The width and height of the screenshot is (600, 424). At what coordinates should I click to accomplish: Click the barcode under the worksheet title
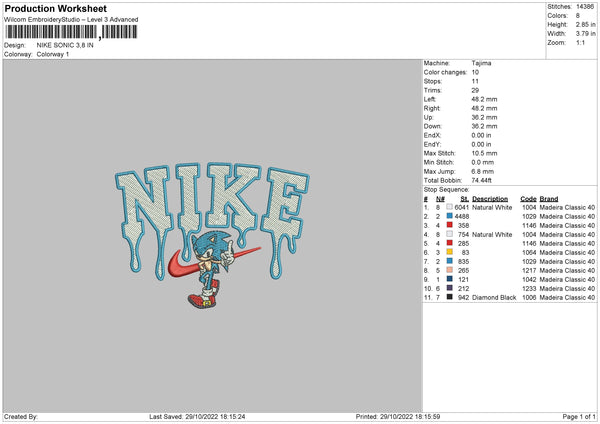coord(71,32)
